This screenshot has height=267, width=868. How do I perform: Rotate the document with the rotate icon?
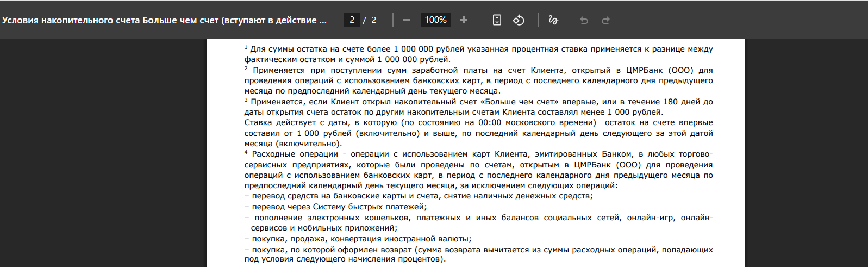click(x=519, y=20)
